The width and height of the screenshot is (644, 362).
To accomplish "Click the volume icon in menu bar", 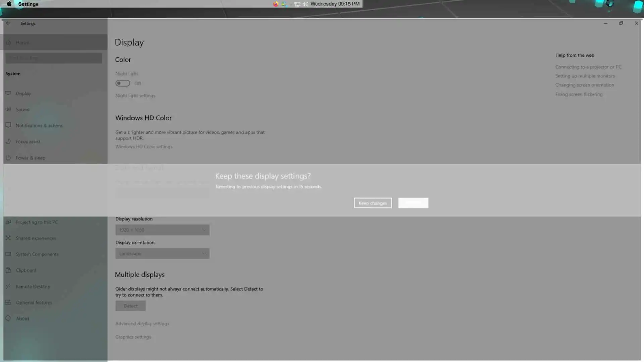I will pos(305,4).
